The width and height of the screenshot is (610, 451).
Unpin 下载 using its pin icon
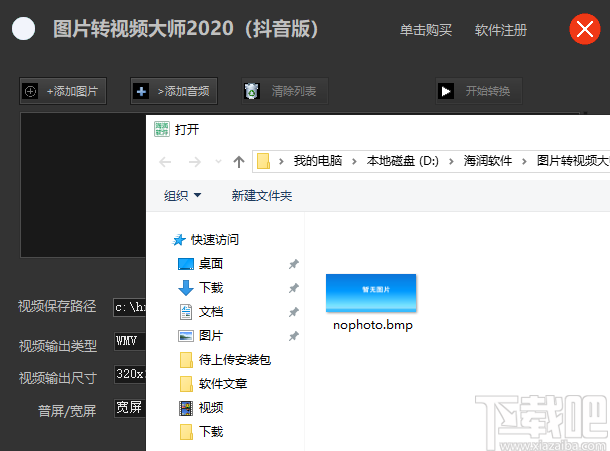294,288
